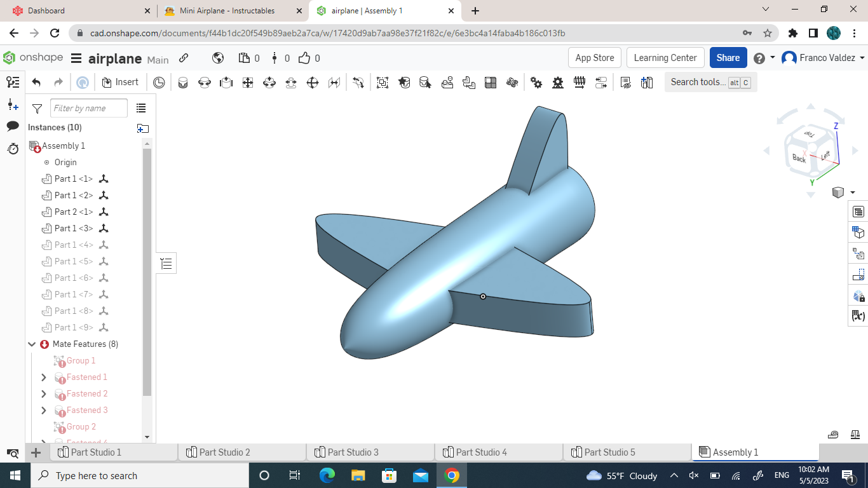Select the Mate tool in the assembly toolbar
868x488 pixels.
[183, 82]
